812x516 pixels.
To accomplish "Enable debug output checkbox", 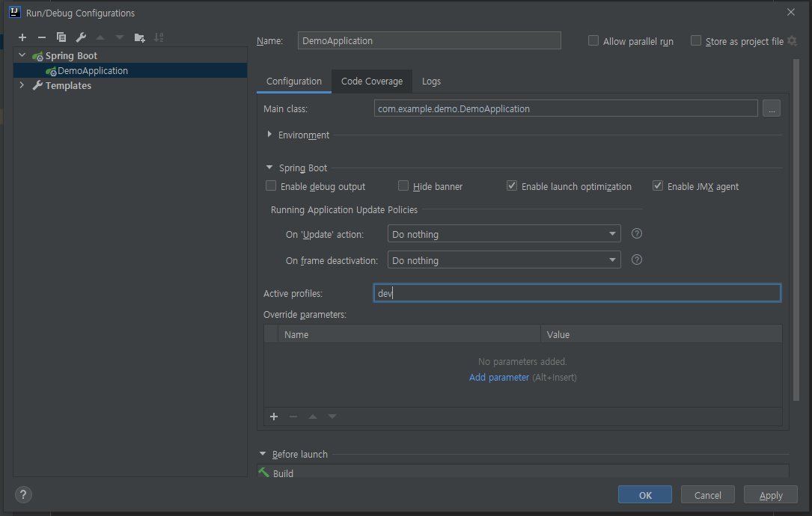I will pyautogui.click(x=271, y=185).
